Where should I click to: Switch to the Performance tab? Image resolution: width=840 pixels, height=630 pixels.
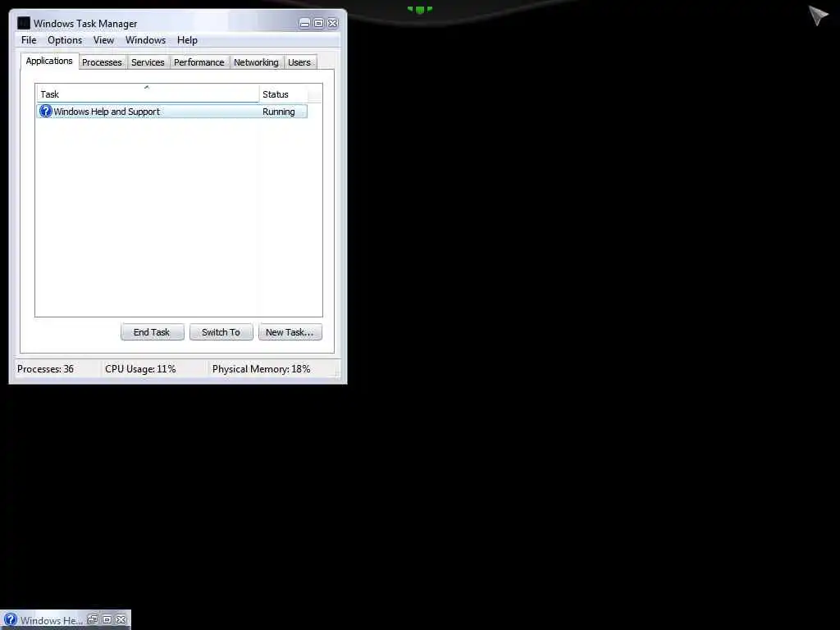[199, 62]
